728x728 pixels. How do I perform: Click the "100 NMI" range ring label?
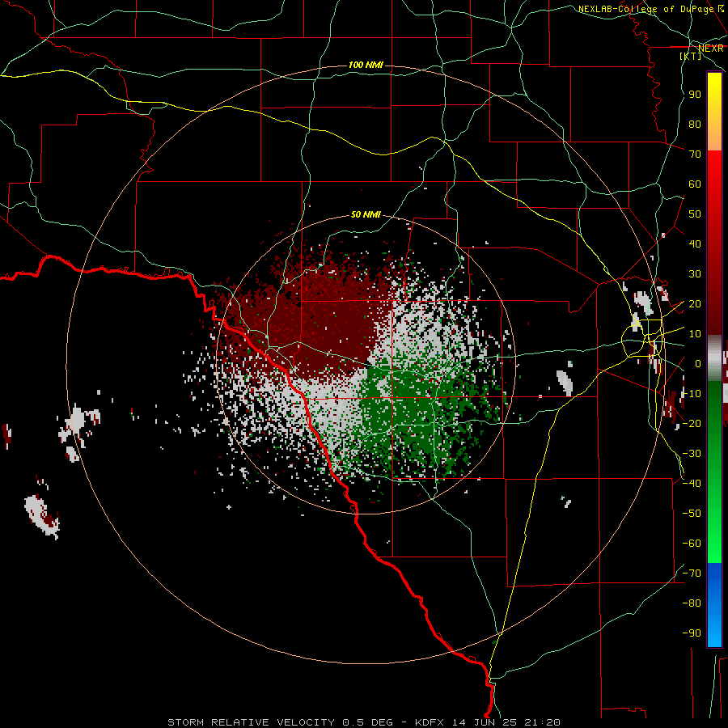pyautogui.click(x=366, y=65)
